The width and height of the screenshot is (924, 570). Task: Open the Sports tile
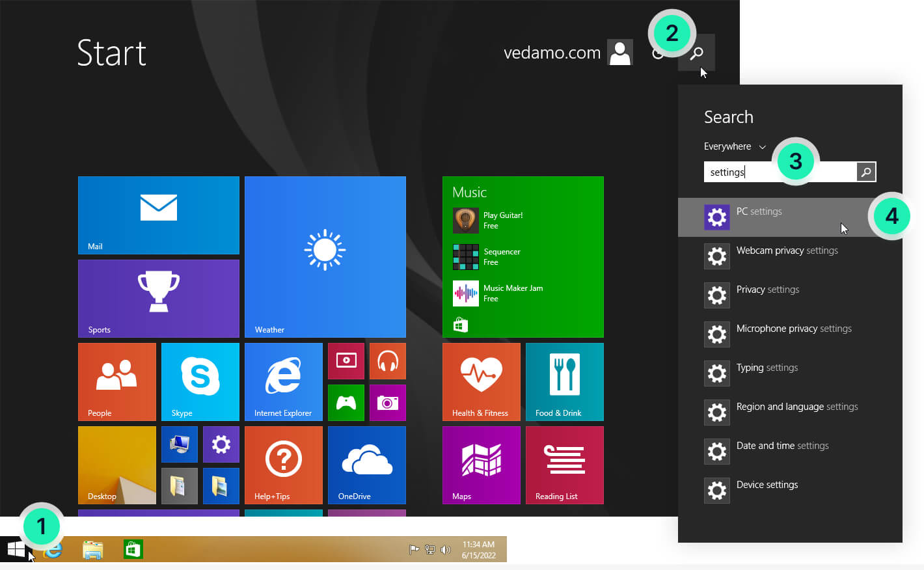tap(159, 299)
